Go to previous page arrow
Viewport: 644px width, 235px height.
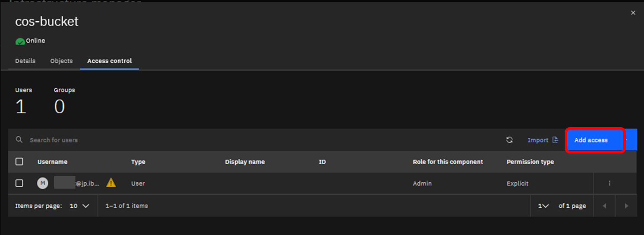click(605, 206)
